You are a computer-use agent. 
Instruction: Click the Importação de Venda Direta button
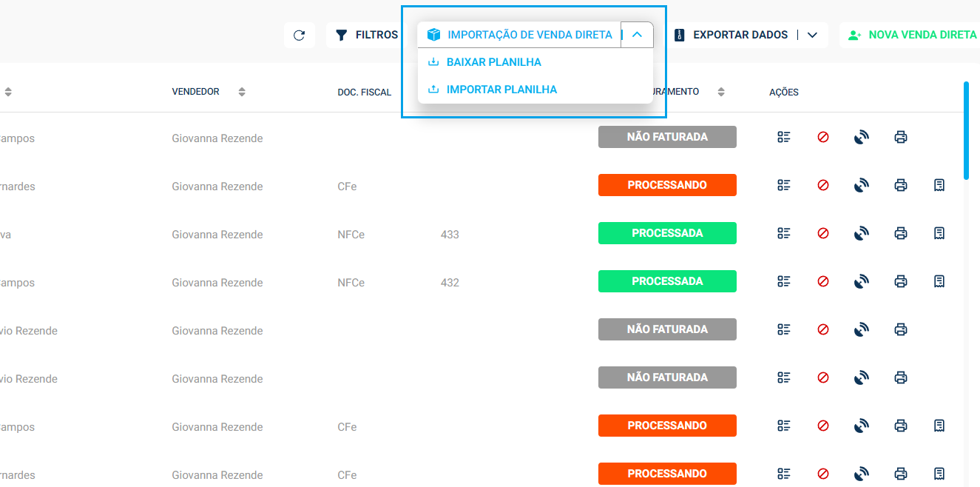tap(520, 35)
